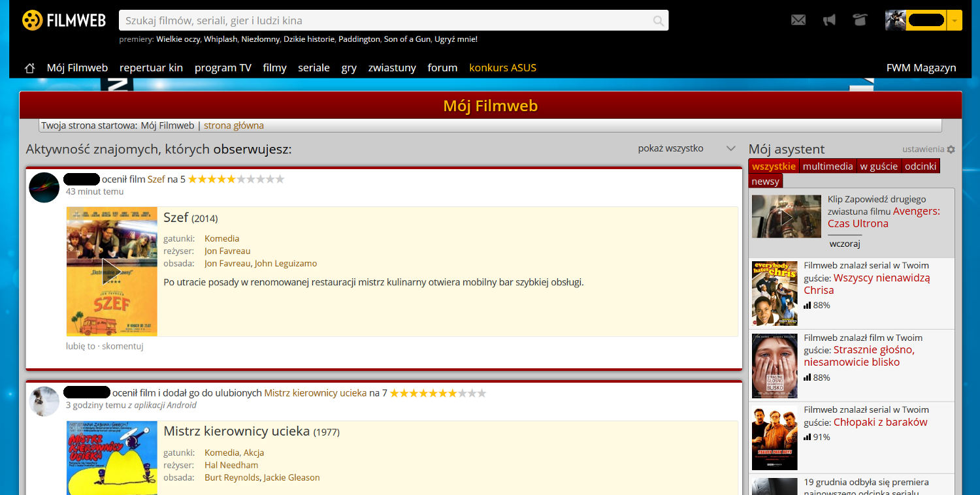Screen dimensions: 980x495
Task: Click avatar of user who rated Szef
Action: click(44, 187)
